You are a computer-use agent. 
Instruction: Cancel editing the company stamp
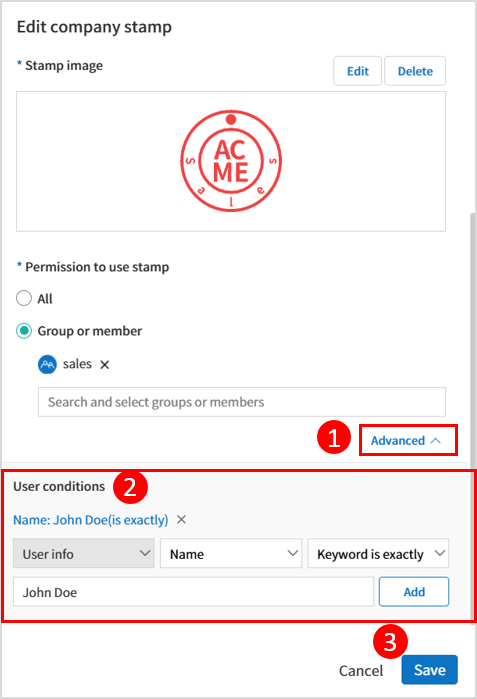click(361, 670)
